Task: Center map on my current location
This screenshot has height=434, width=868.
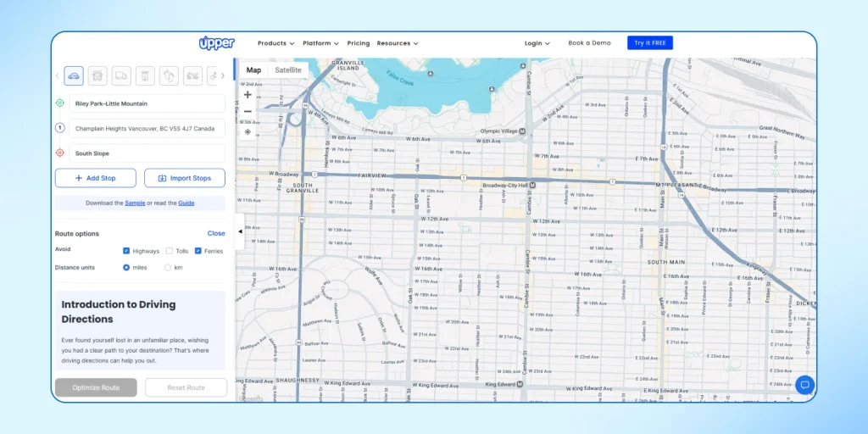Action: (x=248, y=131)
